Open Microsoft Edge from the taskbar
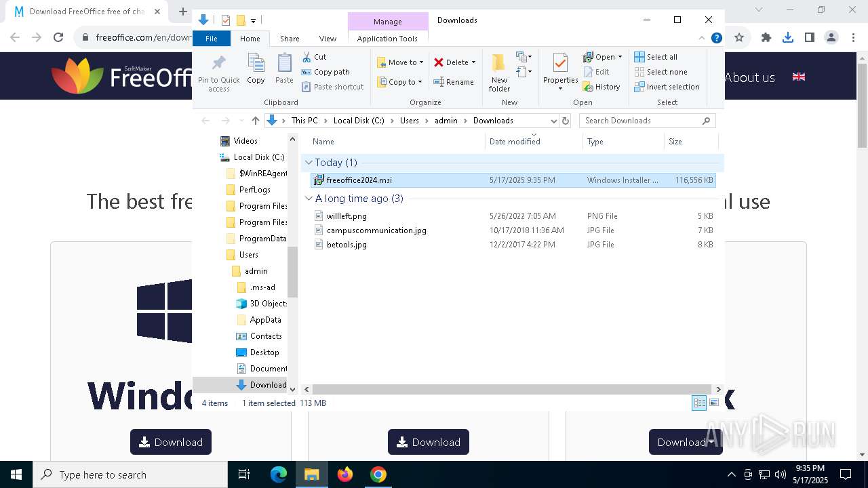Image resolution: width=868 pixels, height=488 pixels. 279,474
